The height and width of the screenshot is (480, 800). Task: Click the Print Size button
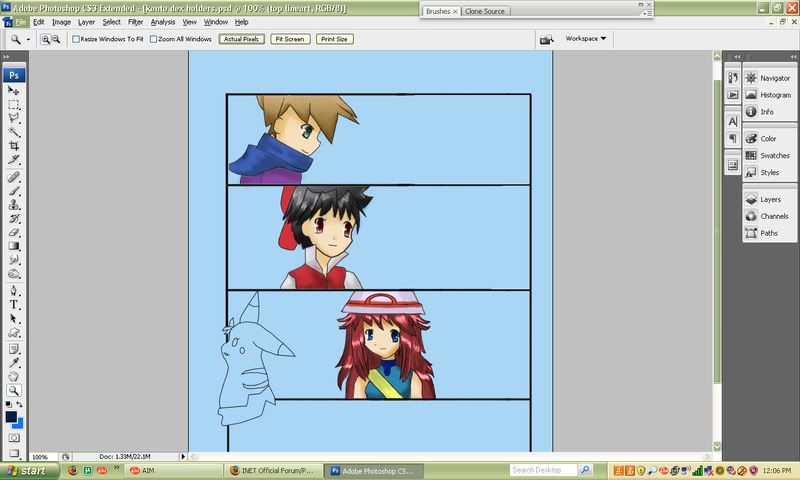point(334,39)
